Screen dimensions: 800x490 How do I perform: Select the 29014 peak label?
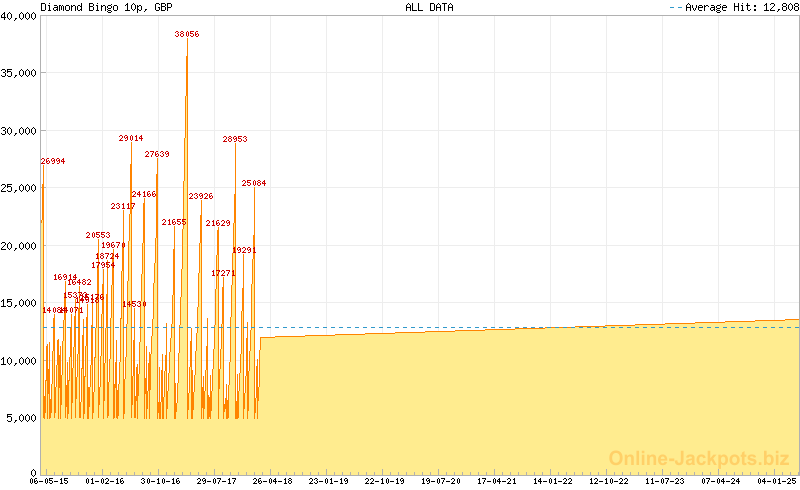click(x=131, y=138)
